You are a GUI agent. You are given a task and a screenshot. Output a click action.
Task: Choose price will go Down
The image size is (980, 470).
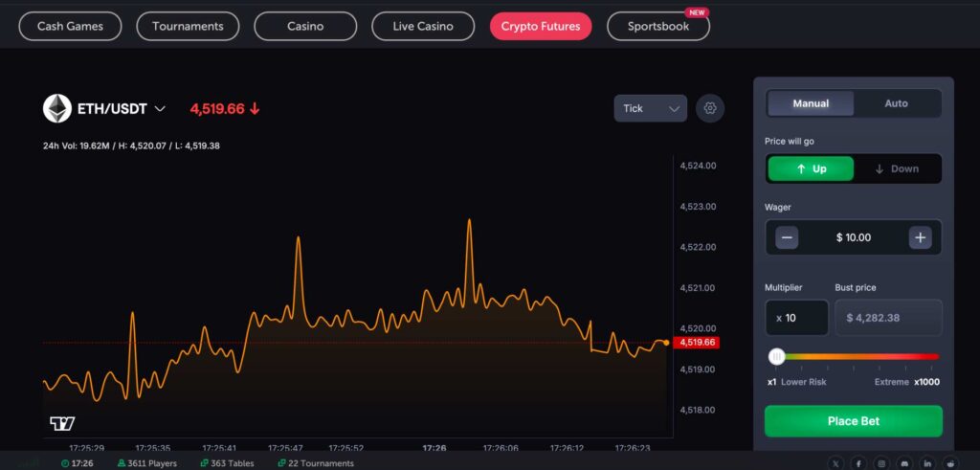tap(896, 168)
